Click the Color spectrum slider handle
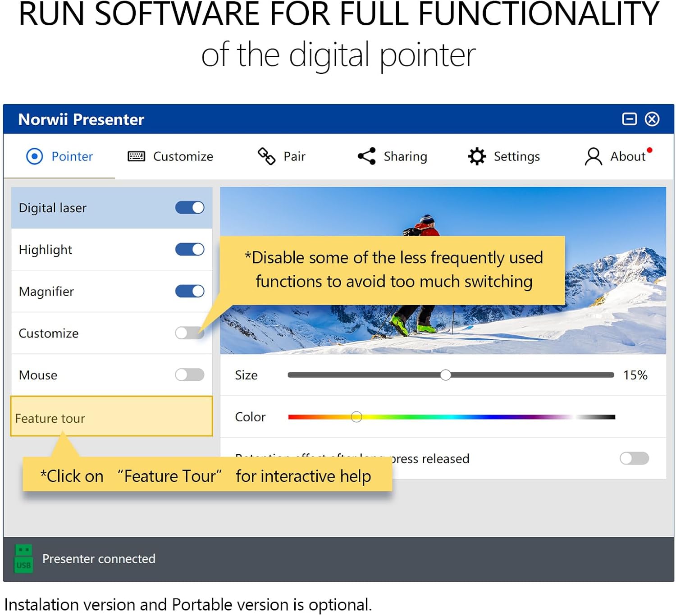 356,417
